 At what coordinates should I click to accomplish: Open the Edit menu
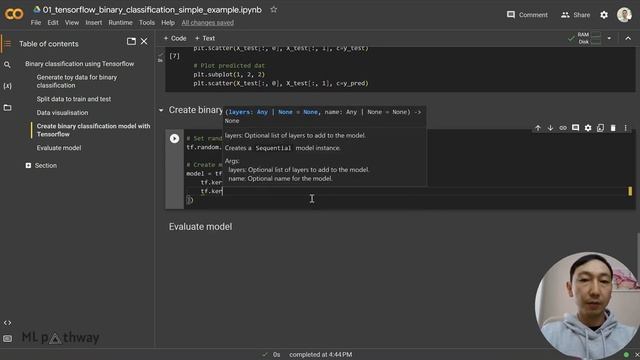(x=53, y=22)
